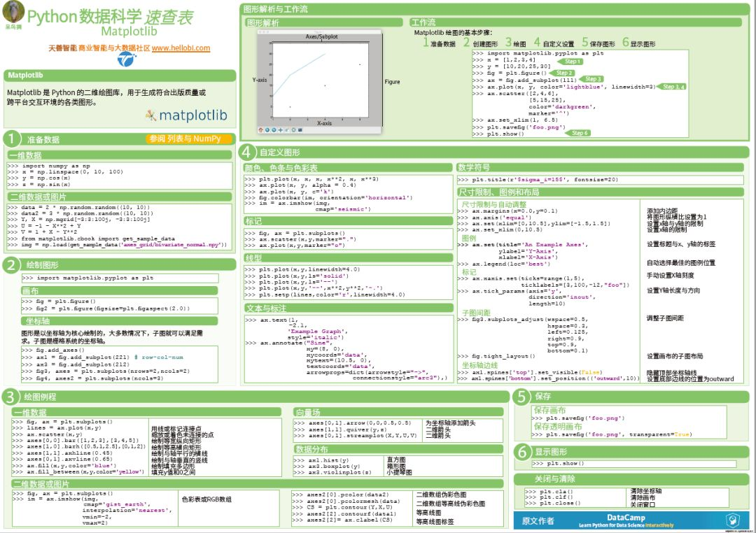Click the code line 'import matplotlib.pyplot as plt' under 绘制图形
The height and width of the screenshot is (533, 756).
pos(87,278)
